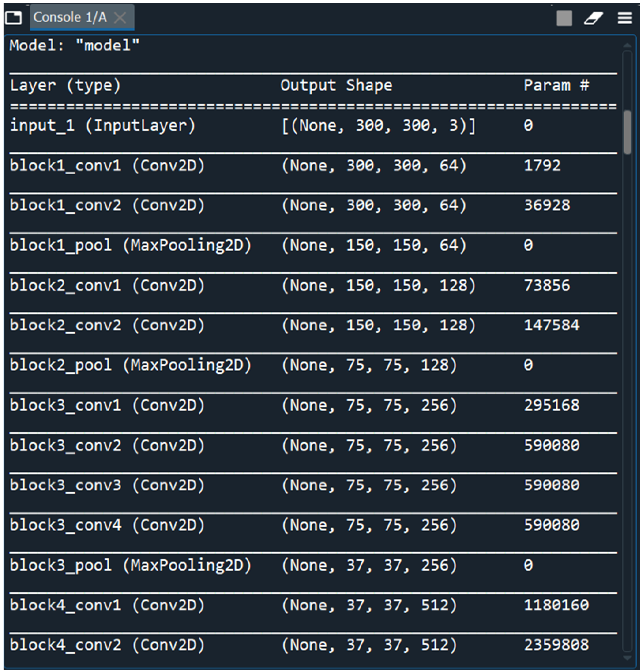This screenshot has width=643, height=672.
Task: Close the Console 1/A tab
Action: [x=120, y=17]
